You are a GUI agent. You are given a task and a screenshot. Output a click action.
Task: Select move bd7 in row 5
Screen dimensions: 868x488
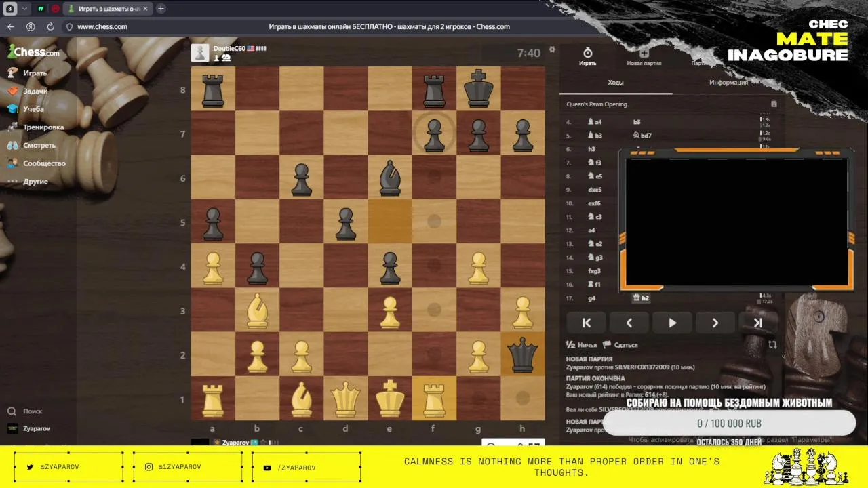pos(642,136)
